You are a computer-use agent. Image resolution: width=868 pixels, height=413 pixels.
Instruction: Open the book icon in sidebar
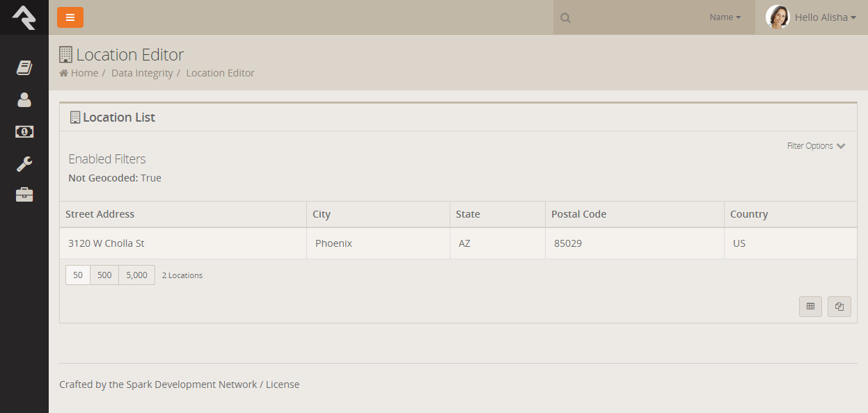[24, 67]
